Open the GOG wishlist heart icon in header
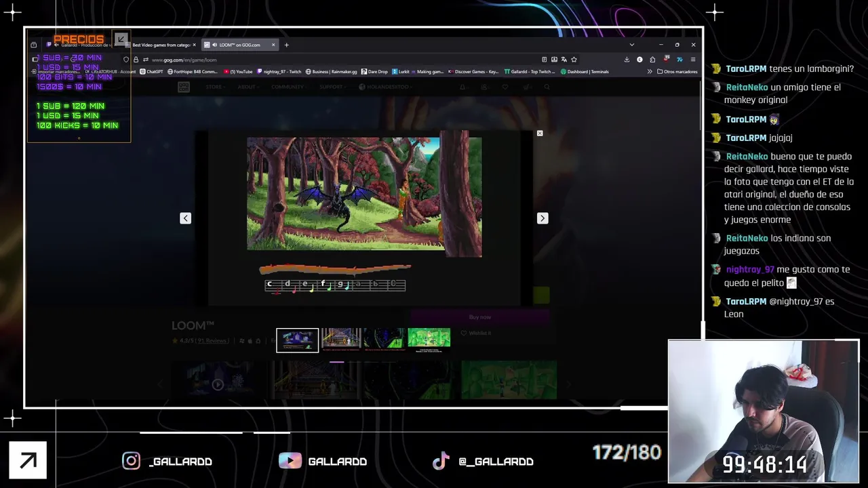868x488 pixels. tap(505, 87)
